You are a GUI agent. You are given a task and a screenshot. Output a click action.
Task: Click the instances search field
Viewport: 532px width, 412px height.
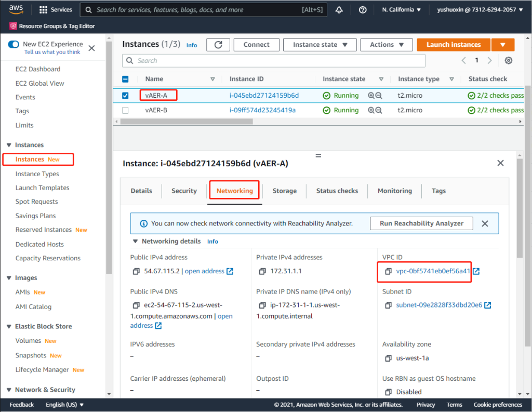pyautogui.click(x=274, y=61)
